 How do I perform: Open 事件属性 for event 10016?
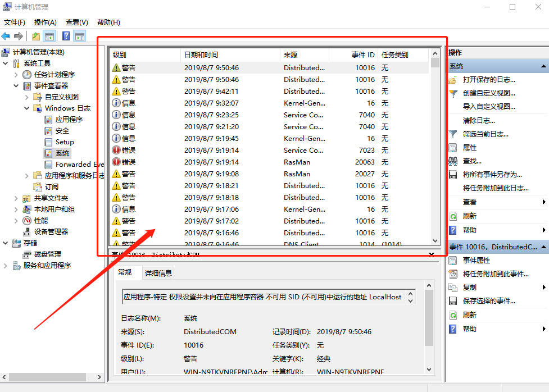(x=476, y=259)
